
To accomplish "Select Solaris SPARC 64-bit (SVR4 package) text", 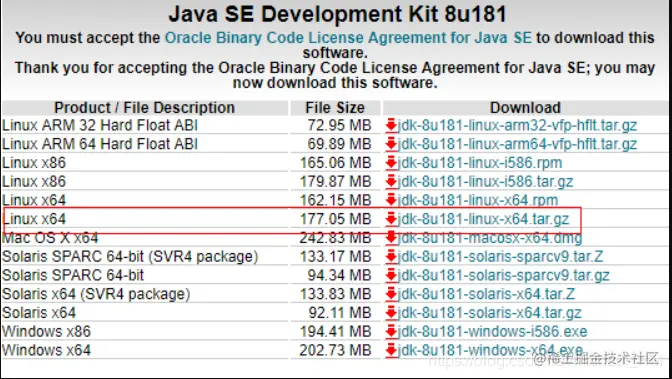I will [130, 256].
